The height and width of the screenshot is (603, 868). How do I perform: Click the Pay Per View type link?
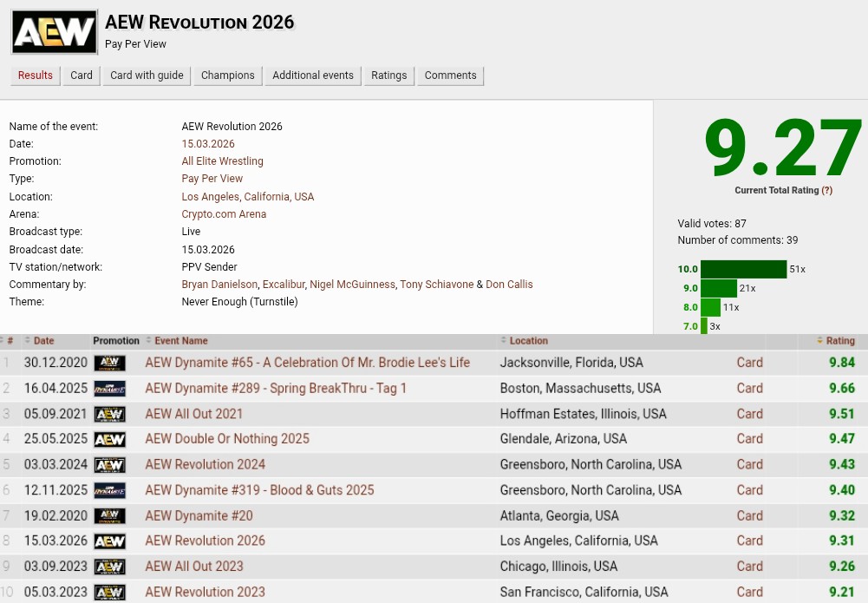(x=212, y=179)
